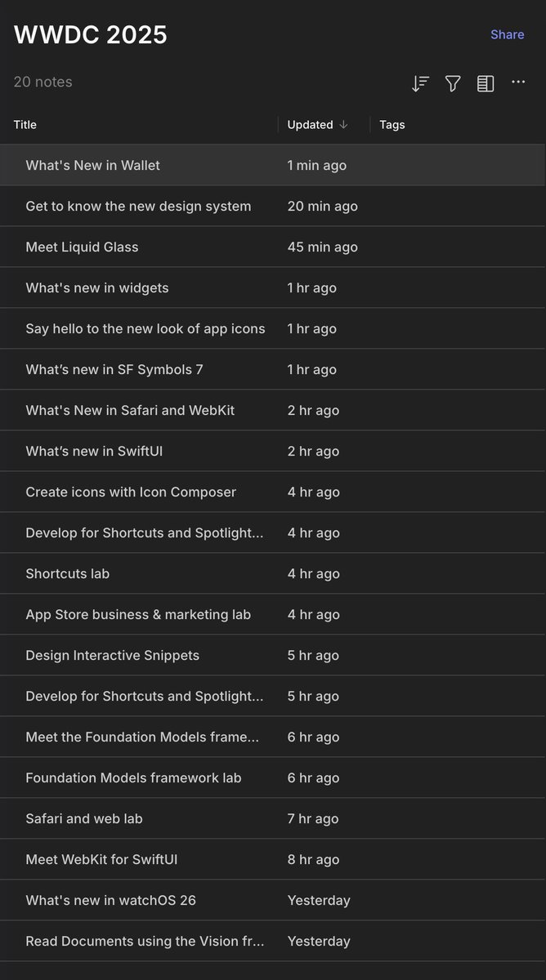
Task: Click the 20 notes count label
Action: (x=43, y=82)
